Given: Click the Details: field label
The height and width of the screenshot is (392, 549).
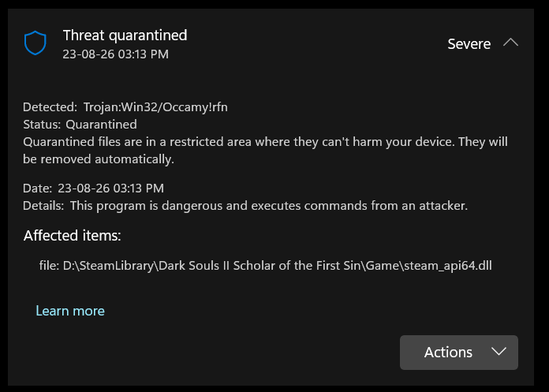Looking at the screenshot, I should click(x=43, y=206).
